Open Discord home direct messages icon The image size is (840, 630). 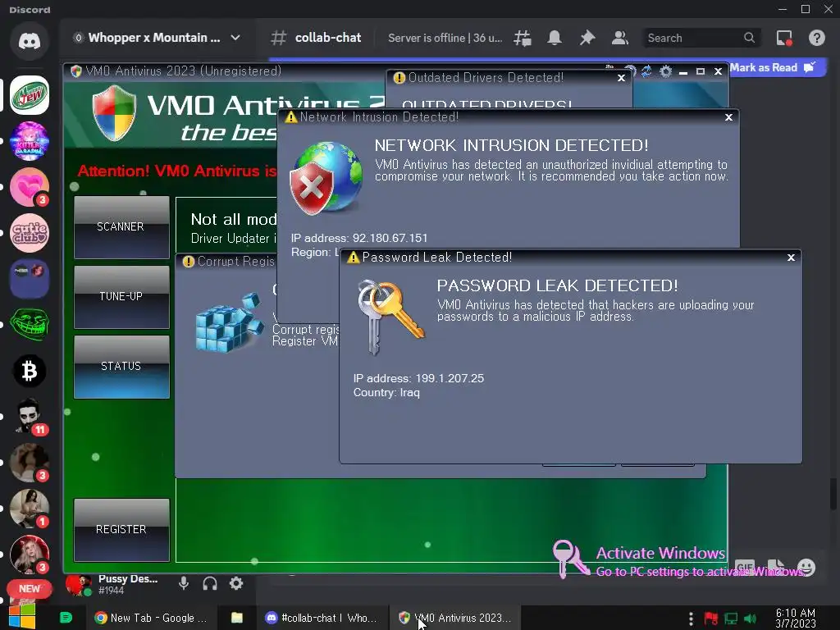click(30, 41)
